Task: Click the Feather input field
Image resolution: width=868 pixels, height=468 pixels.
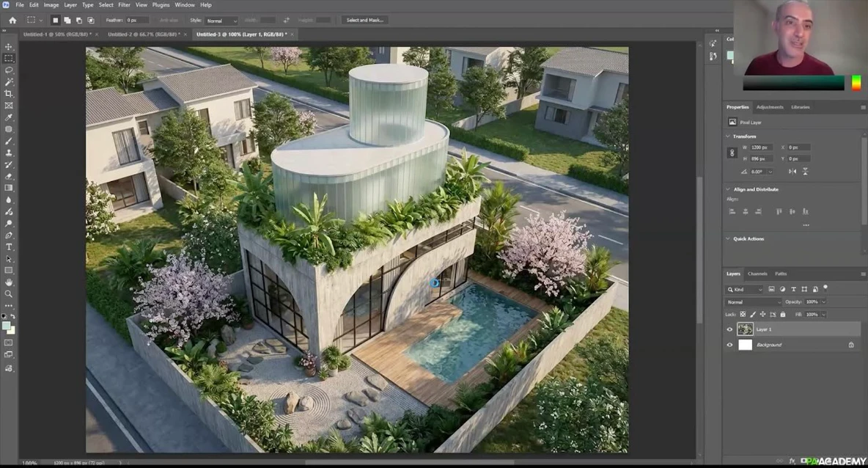Action: 137,21
